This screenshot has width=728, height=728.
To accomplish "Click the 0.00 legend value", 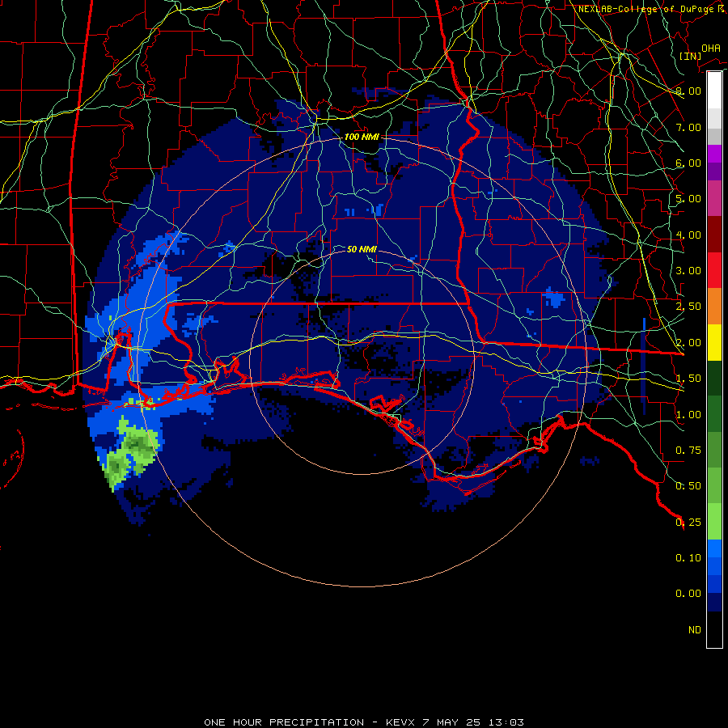I will [x=688, y=594].
